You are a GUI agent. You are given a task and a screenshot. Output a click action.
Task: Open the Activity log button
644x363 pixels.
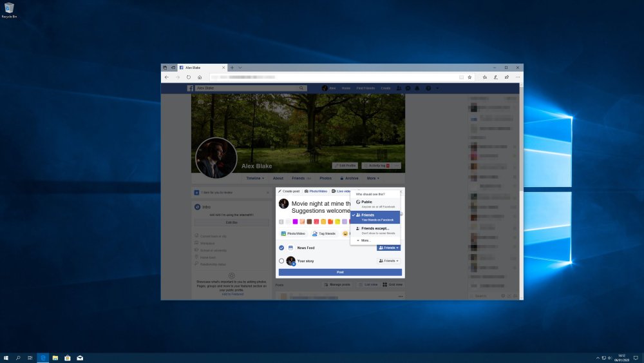point(377,166)
